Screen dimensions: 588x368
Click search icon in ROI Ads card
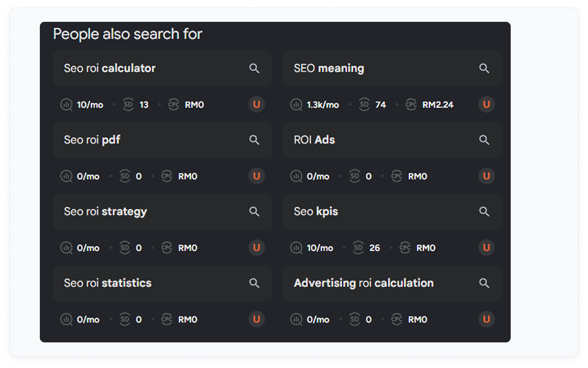tap(484, 140)
